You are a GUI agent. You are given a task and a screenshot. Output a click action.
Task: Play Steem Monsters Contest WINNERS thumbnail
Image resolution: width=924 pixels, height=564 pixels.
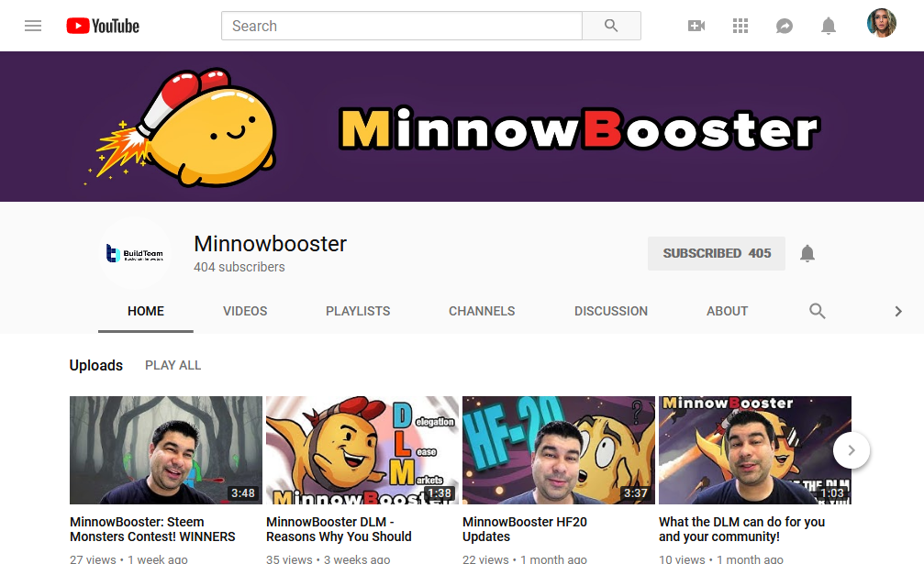pos(165,449)
